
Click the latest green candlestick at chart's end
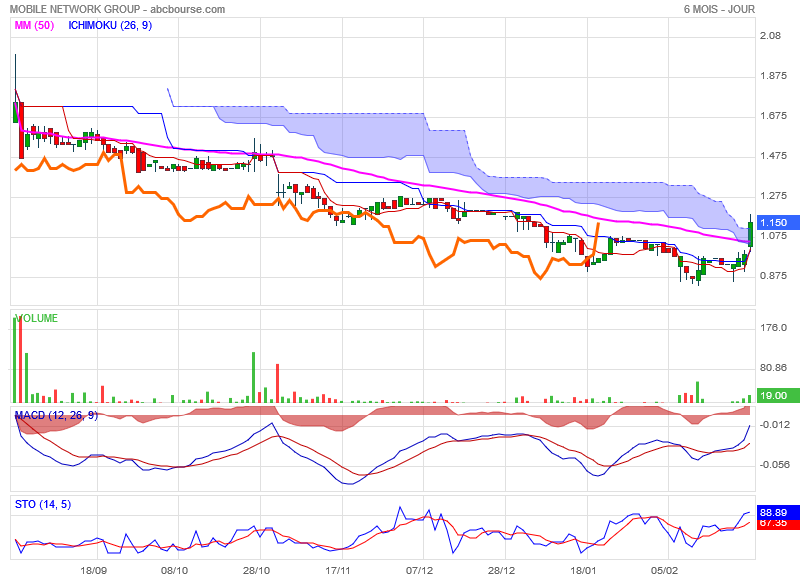click(x=750, y=234)
